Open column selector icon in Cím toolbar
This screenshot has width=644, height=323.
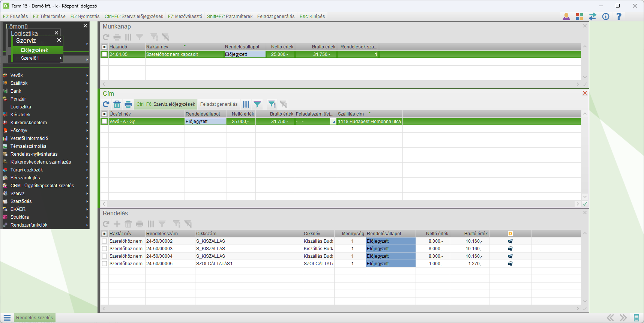coord(246,104)
